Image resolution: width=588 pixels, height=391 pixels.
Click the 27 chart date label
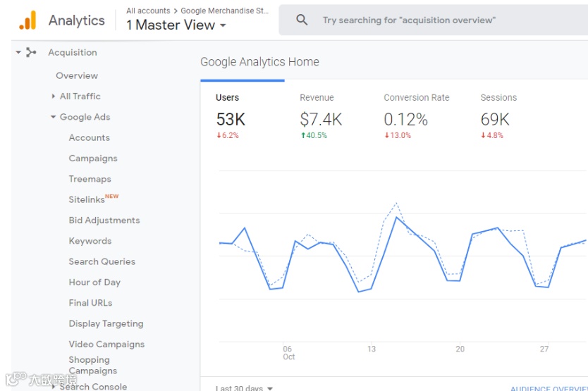tap(544, 349)
